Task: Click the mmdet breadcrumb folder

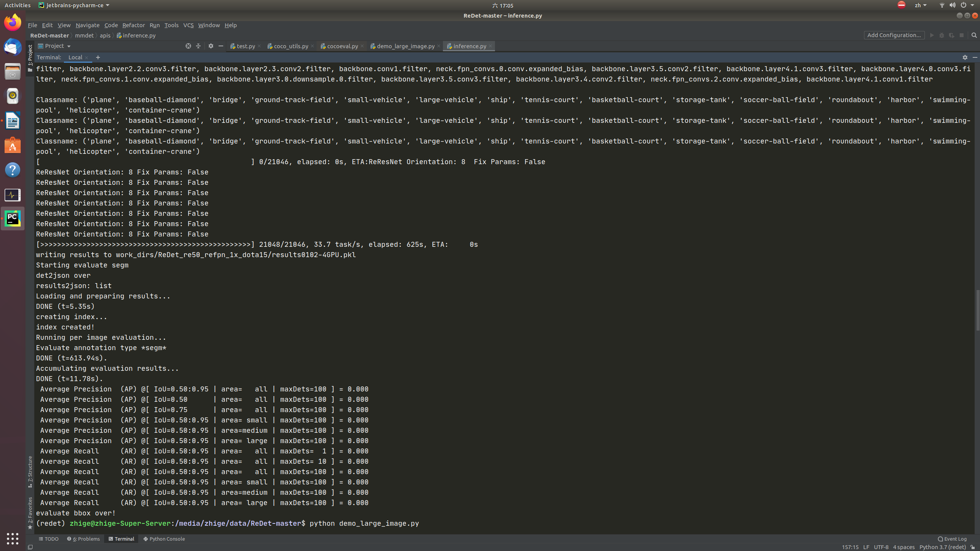Action: click(x=84, y=35)
